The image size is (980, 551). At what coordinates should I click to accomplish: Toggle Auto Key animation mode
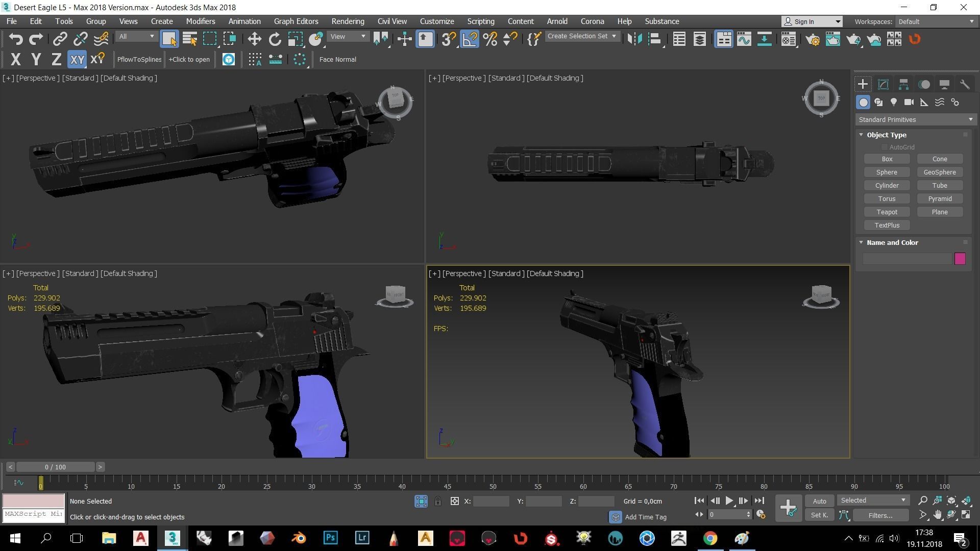(819, 502)
